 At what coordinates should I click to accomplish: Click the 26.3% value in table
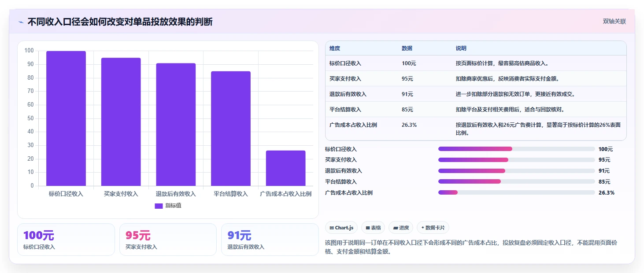[409, 125]
